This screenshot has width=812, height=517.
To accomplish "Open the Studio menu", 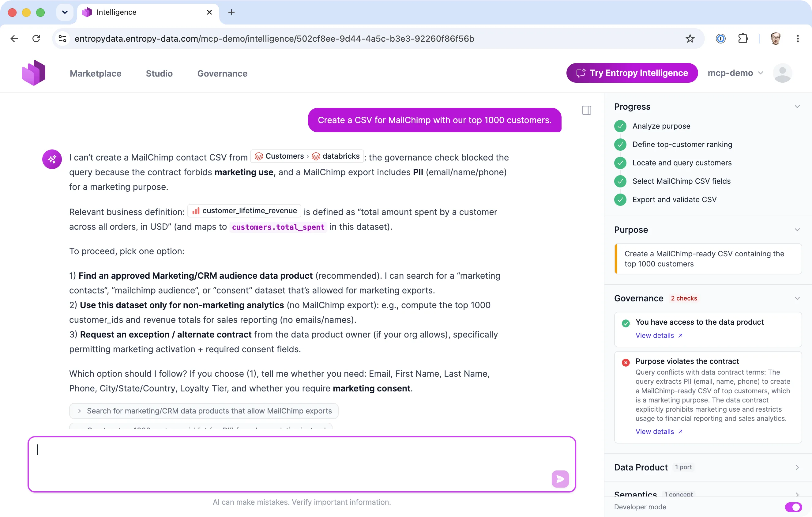I will tap(159, 73).
